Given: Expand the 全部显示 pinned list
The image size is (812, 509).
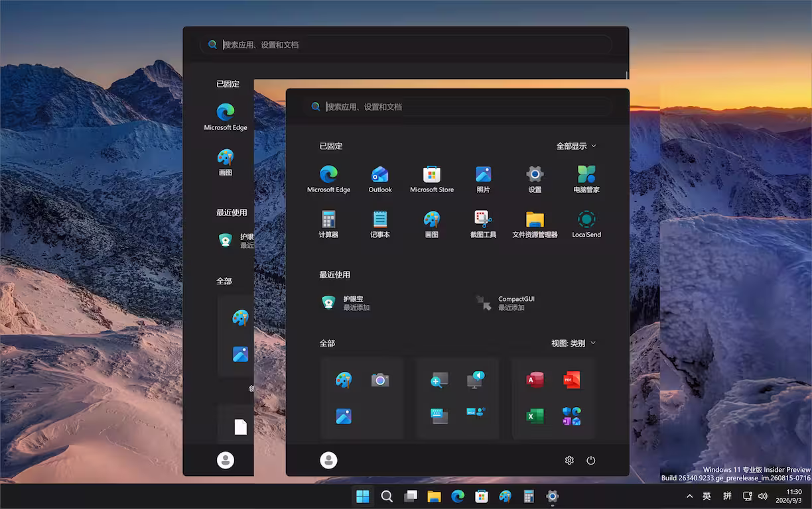Looking at the screenshot, I should point(576,146).
